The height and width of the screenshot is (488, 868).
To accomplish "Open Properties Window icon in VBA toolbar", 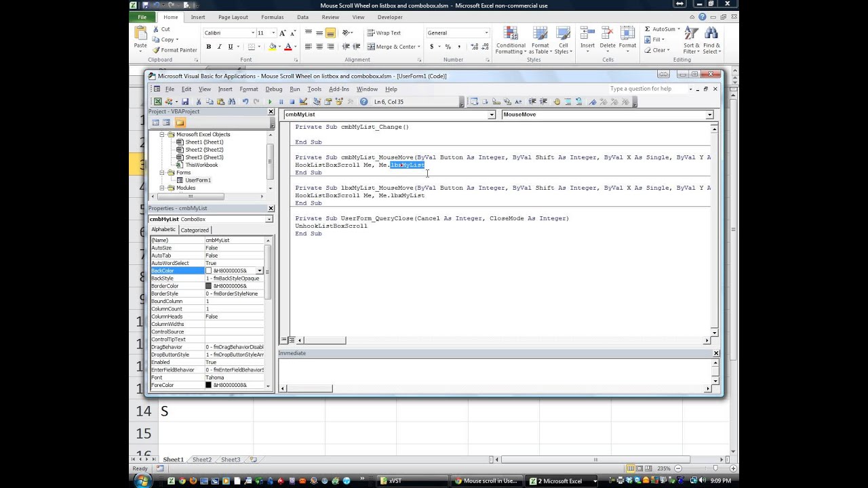I will [328, 102].
